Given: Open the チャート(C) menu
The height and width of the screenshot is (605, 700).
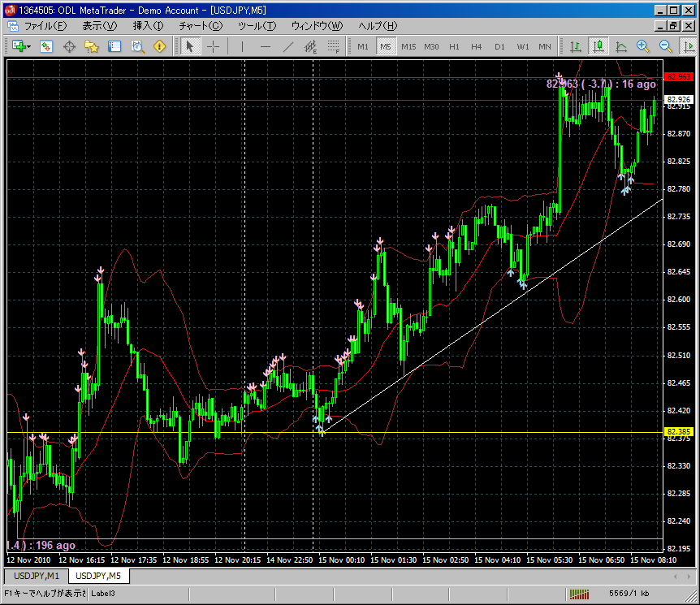Looking at the screenshot, I should pos(200,26).
